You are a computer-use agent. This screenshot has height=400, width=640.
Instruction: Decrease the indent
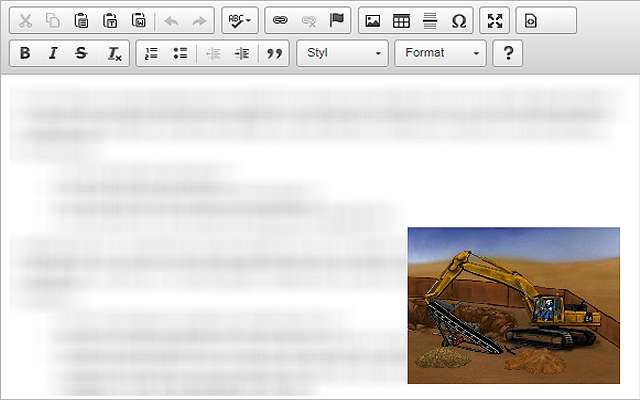[213, 53]
